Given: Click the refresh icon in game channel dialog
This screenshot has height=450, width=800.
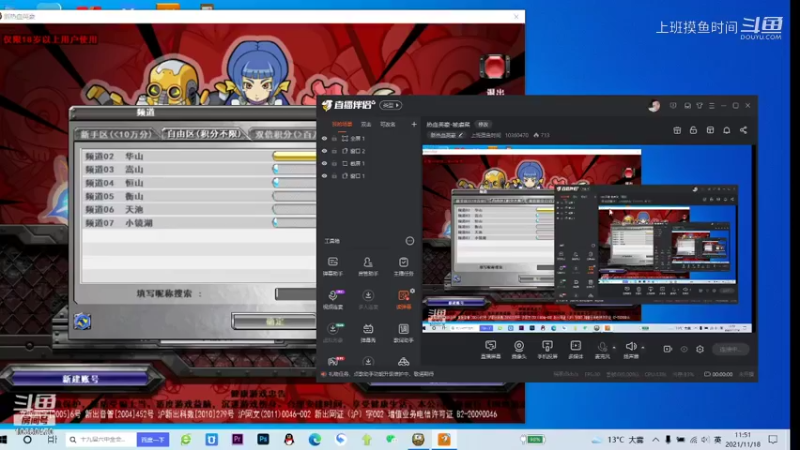Looking at the screenshot, I should pos(82,321).
